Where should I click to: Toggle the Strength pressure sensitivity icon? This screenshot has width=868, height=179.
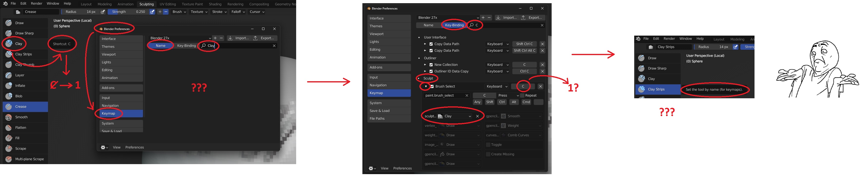(152, 12)
